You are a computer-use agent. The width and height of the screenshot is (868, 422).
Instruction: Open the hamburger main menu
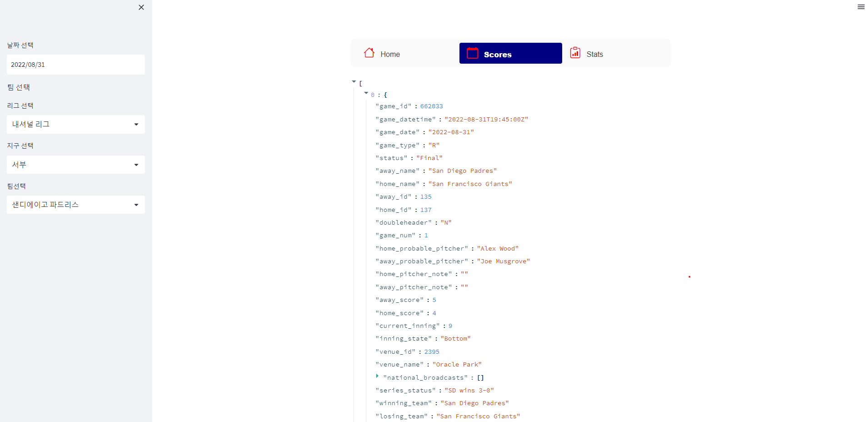(861, 7)
